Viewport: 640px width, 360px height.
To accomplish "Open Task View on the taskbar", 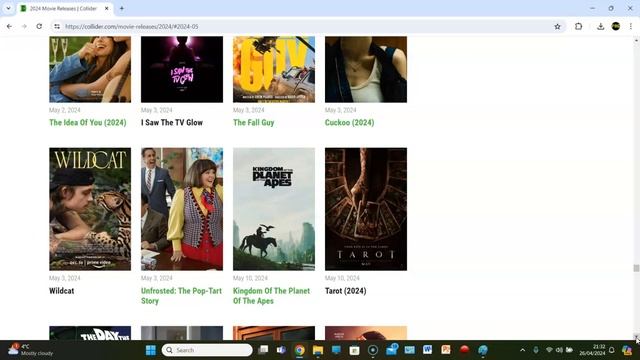I will point(264,350).
